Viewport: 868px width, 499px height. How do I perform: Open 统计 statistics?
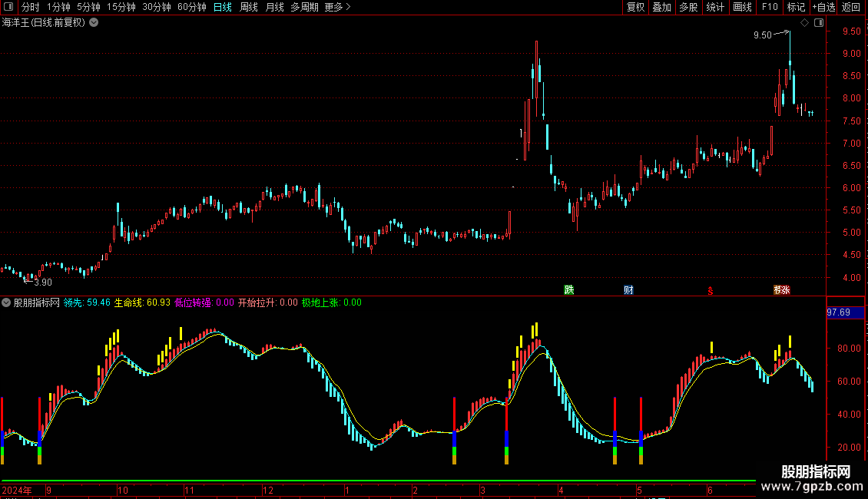pos(715,7)
